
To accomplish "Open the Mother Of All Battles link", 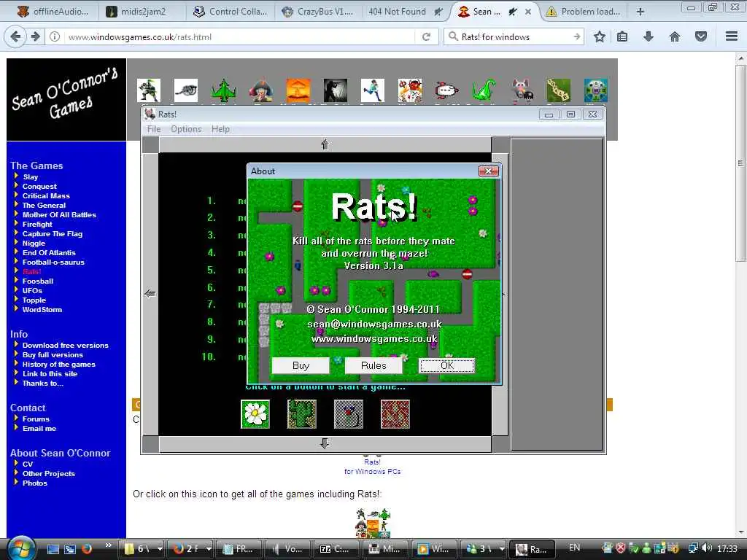I will (x=59, y=215).
